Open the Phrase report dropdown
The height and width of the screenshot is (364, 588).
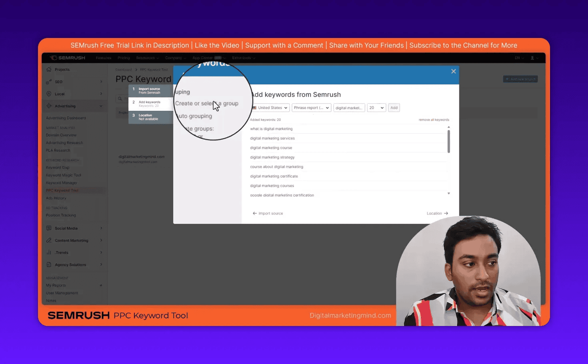(x=311, y=107)
